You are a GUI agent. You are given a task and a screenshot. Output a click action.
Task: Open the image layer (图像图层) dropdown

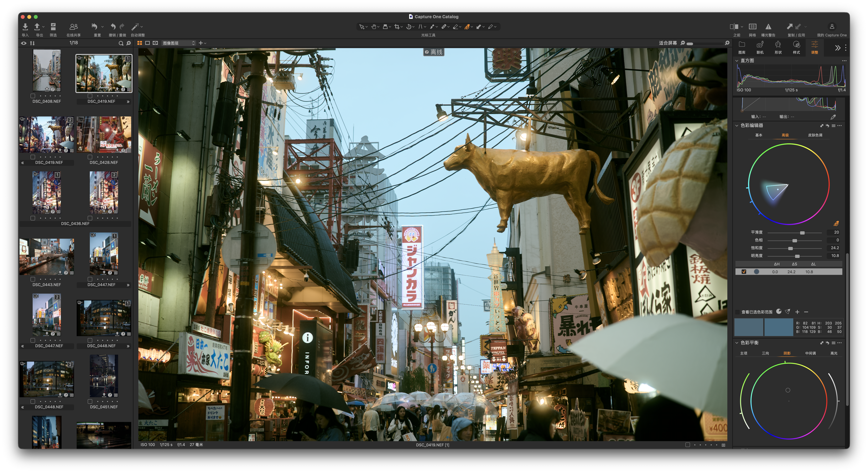179,43
